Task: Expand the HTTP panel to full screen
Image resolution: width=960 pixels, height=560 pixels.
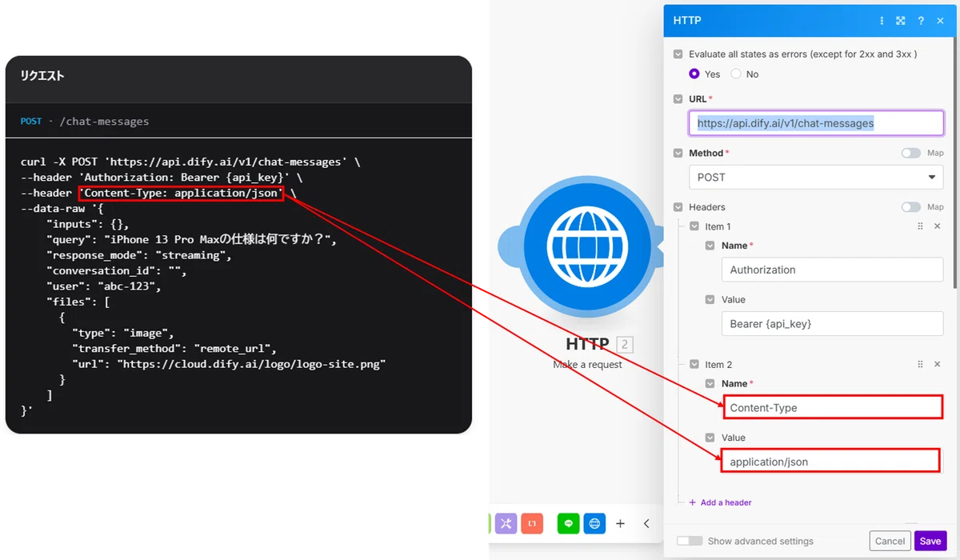Action: [901, 21]
